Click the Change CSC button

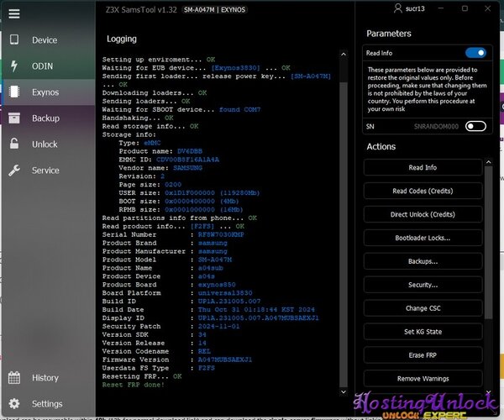(423, 309)
